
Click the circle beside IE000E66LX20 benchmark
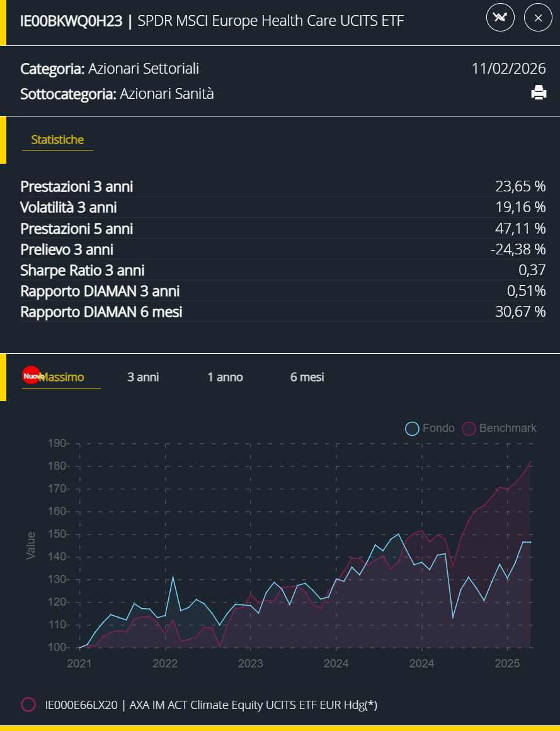pyautogui.click(x=28, y=705)
